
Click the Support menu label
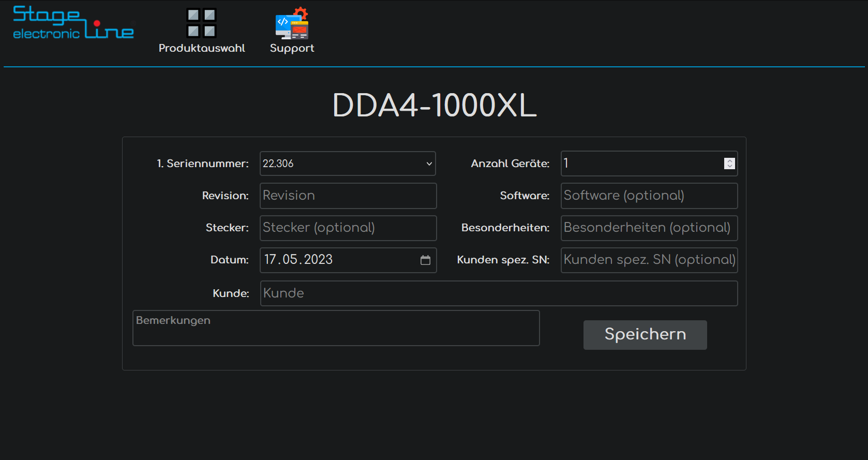tap(292, 48)
